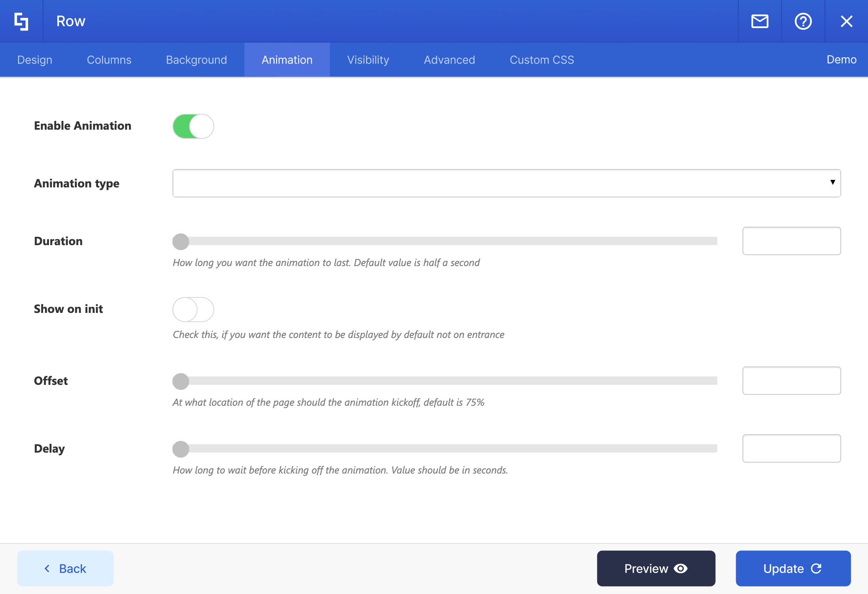Viewport: 868px width, 594px height.
Task: Enable the Show on init switch
Action: tap(193, 310)
